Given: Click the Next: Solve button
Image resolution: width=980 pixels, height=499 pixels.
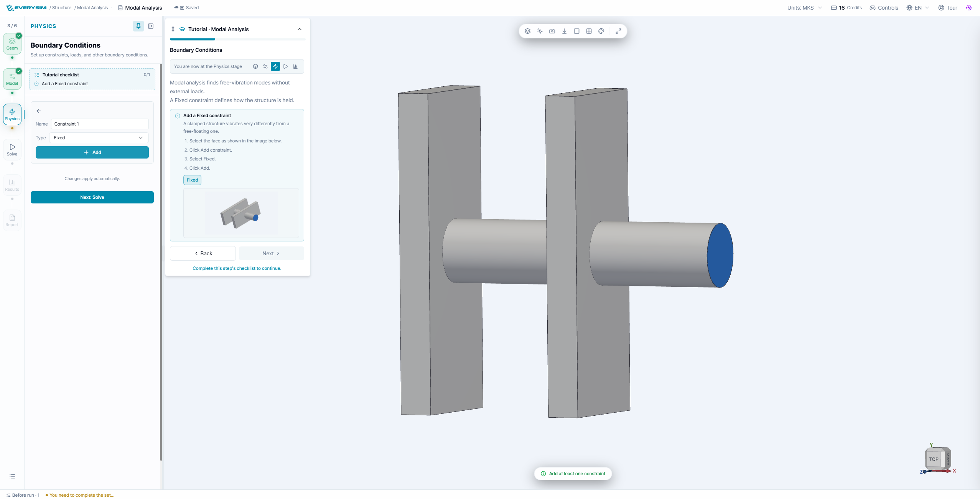Looking at the screenshot, I should [92, 197].
